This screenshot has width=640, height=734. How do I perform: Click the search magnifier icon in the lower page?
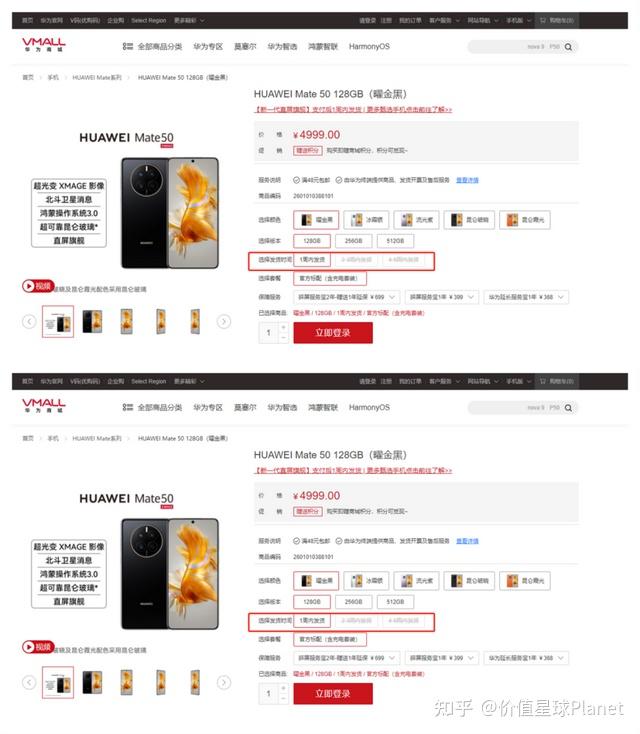click(x=568, y=408)
